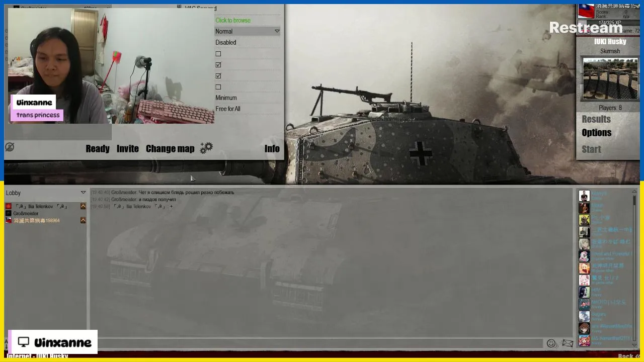Click the avatar of the friend 'Good and Powerful'
The height and width of the screenshot is (362, 644).
(x=584, y=256)
